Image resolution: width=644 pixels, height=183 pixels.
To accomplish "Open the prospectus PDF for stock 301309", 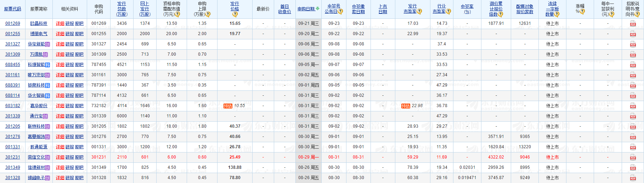I will [633, 55].
